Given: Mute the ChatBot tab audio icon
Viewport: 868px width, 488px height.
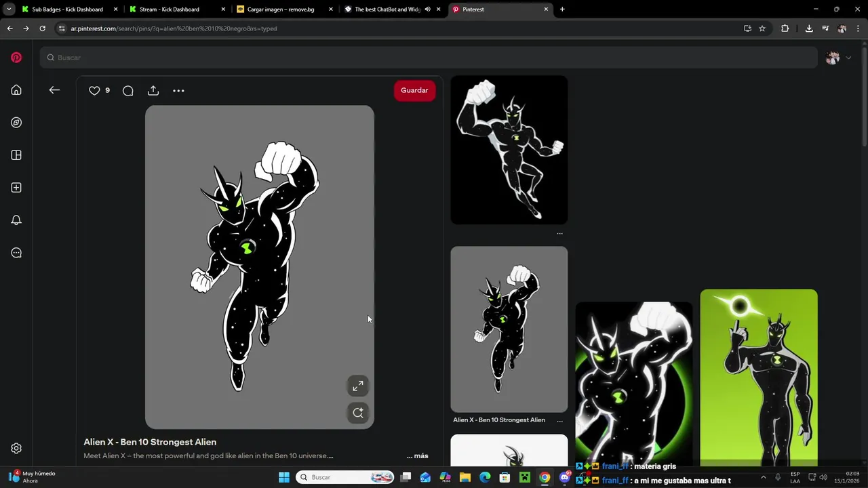Looking at the screenshot, I should click(427, 9).
